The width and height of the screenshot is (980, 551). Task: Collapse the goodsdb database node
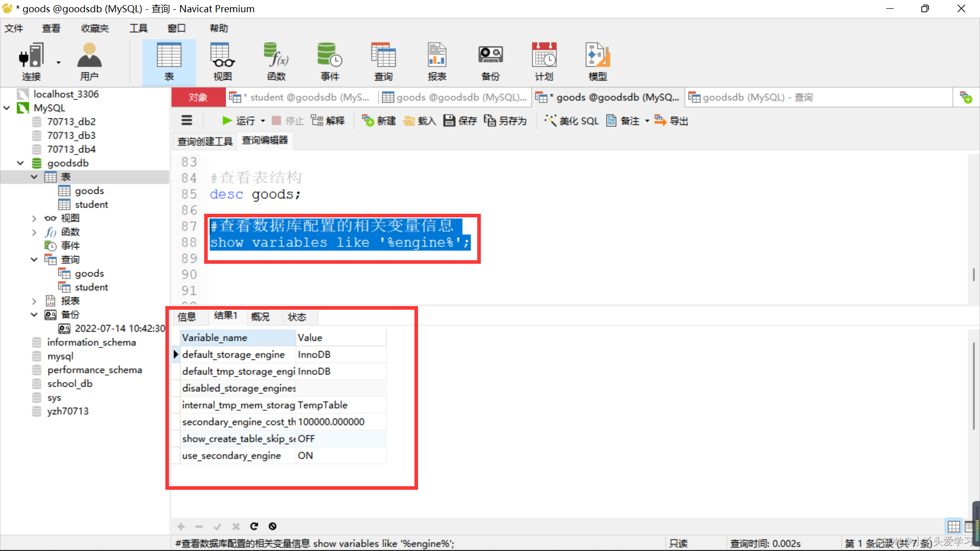[20, 163]
